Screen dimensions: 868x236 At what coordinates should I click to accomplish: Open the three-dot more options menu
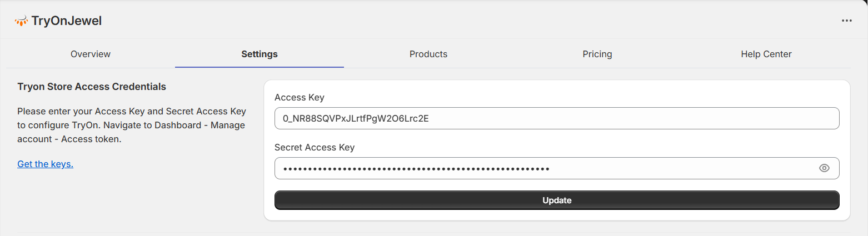[x=846, y=21]
